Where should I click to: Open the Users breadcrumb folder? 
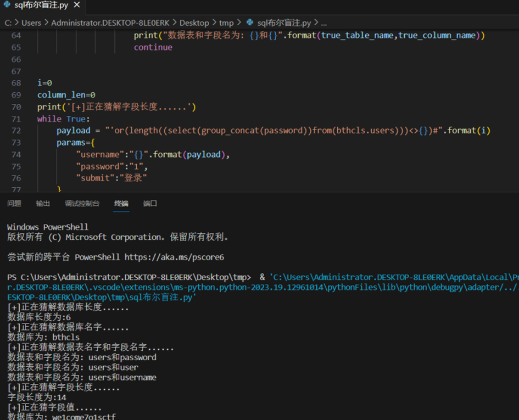coord(31,23)
